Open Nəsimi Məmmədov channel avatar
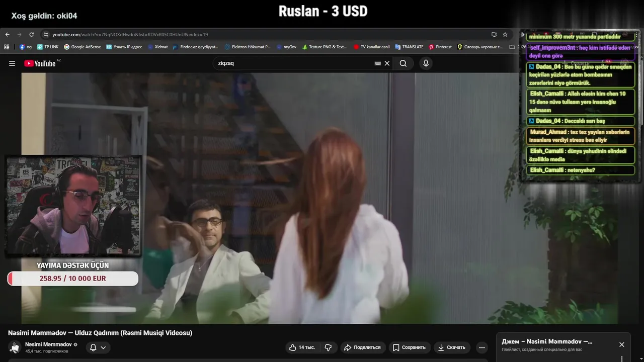The image size is (644, 362). tap(15, 347)
